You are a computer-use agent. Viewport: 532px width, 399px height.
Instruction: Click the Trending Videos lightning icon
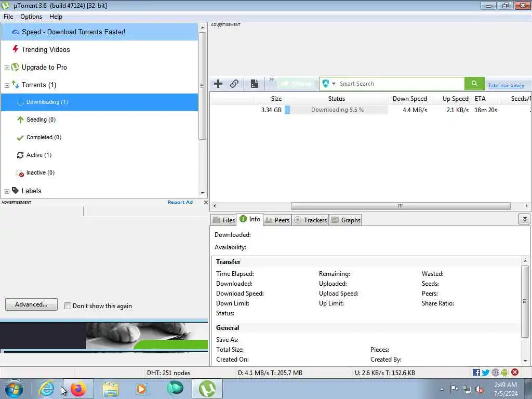pyautogui.click(x=15, y=49)
